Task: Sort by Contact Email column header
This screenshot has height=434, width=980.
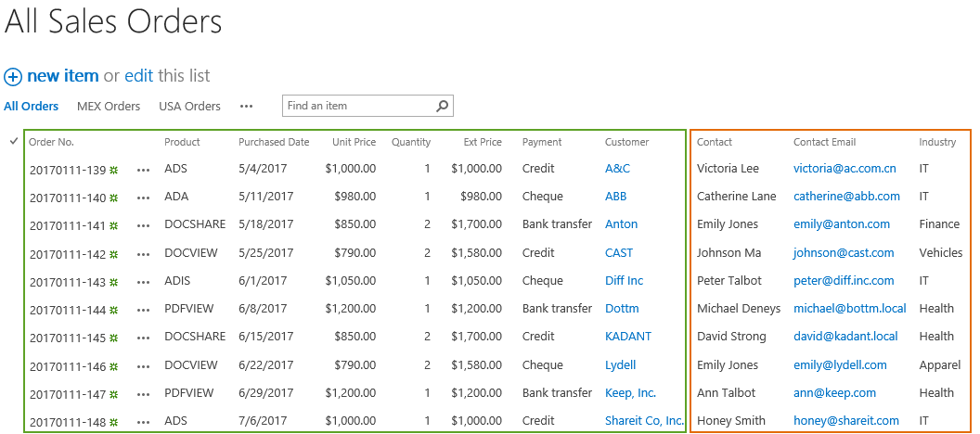Action: click(824, 143)
